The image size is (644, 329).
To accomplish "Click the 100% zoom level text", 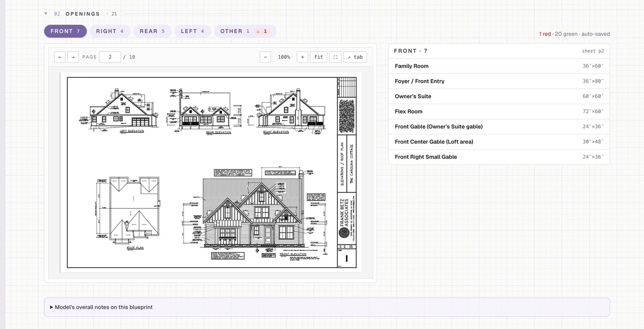I will tap(284, 57).
